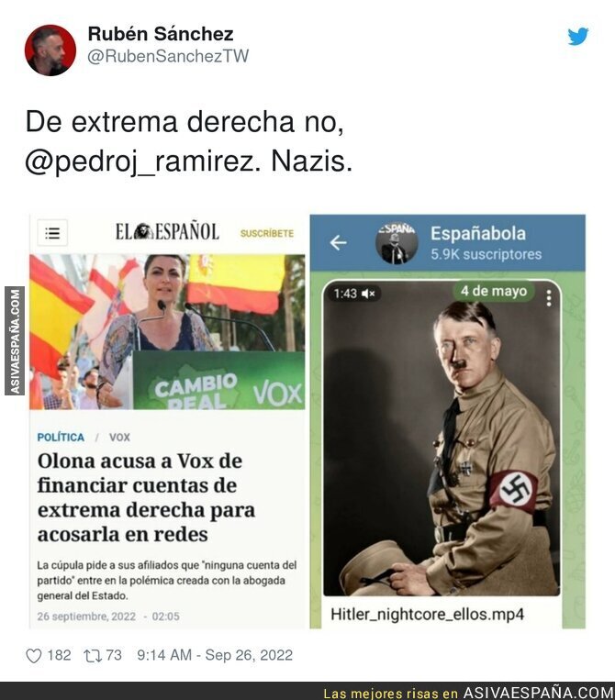Open three-dot options on video message
Image resolution: width=615 pixels, height=700 pixels.
pos(549,298)
